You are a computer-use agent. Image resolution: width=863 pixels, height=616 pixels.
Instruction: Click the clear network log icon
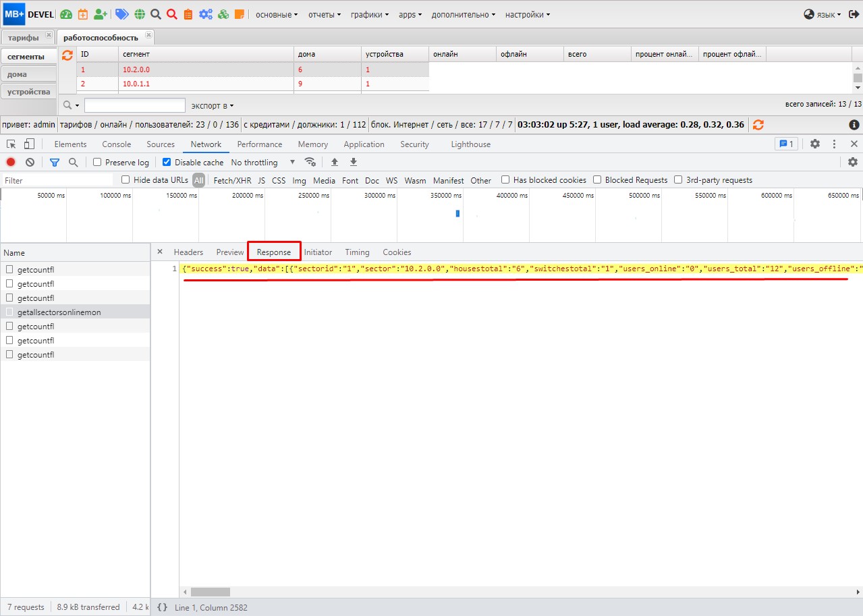point(30,162)
